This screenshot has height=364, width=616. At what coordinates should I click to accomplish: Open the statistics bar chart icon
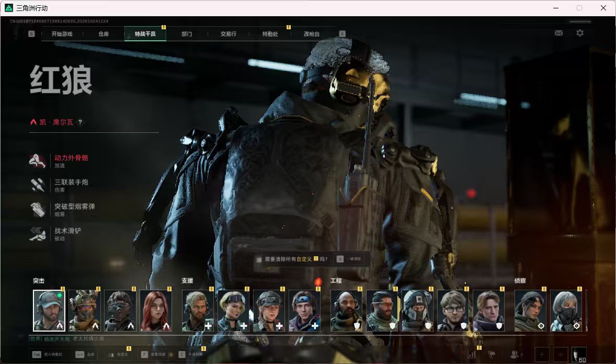[x=472, y=354]
